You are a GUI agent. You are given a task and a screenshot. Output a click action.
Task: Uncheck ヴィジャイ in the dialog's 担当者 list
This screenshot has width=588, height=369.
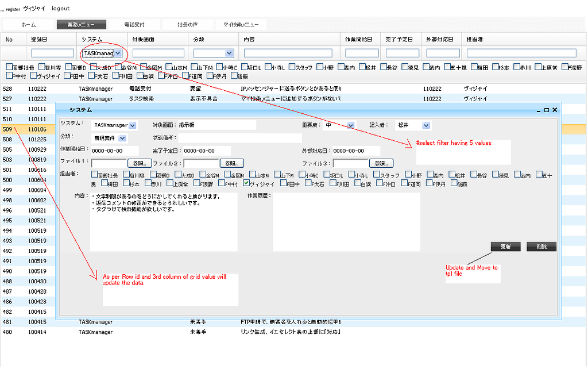(x=246, y=183)
